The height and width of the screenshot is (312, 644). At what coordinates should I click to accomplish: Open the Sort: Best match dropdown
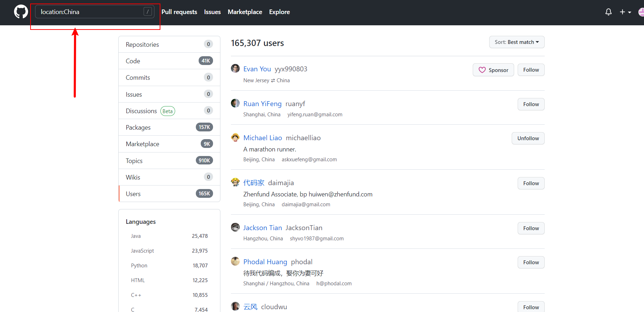coord(517,42)
